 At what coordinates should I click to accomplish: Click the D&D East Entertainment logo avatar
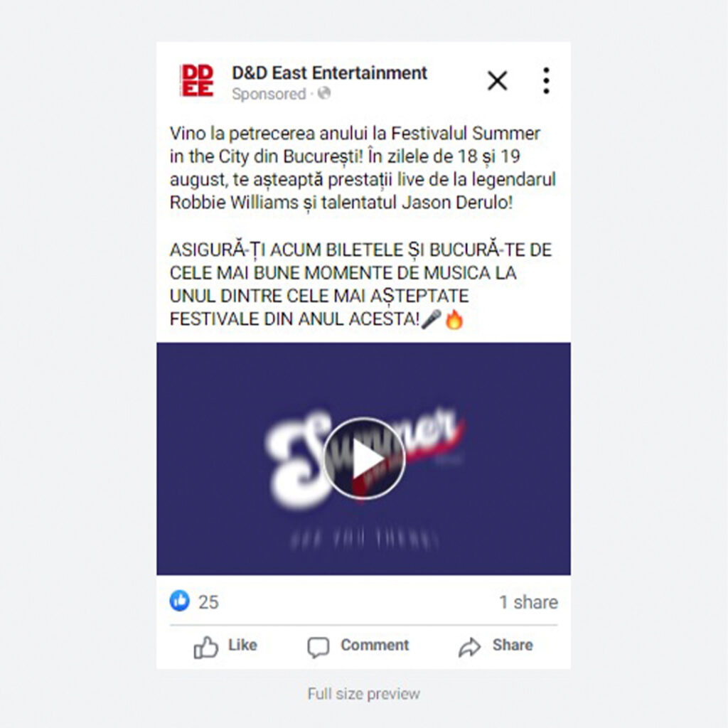(x=197, y=81)
